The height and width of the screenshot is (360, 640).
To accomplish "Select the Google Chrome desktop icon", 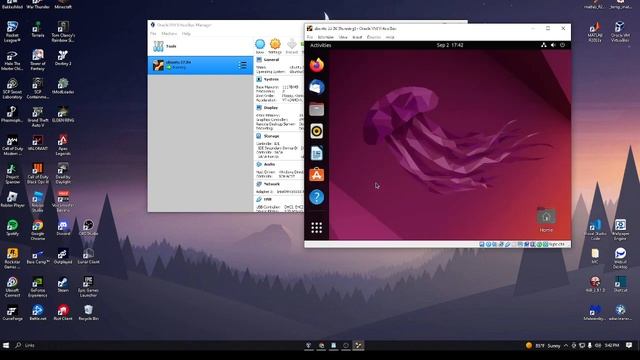I will pyautogui.click(x=38, y=230).
